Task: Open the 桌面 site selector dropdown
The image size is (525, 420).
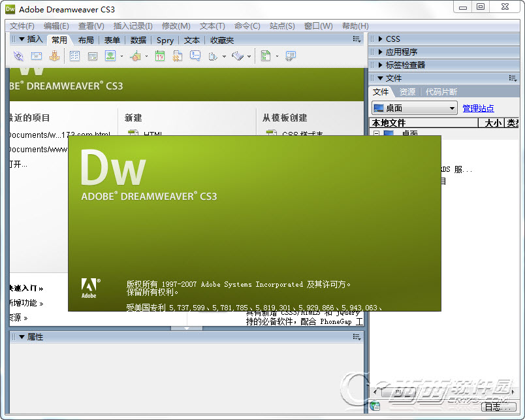Action: tap(415, 108)
